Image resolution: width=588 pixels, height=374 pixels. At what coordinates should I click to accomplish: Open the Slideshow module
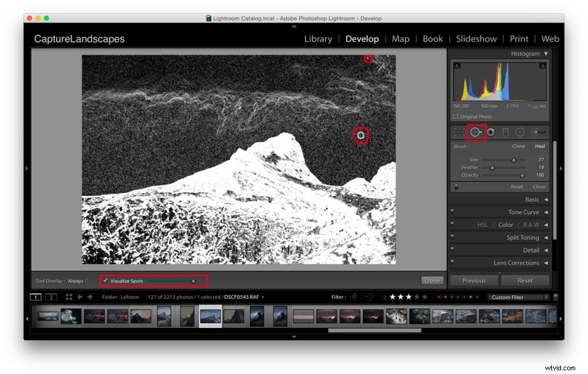tap(477, 39)
